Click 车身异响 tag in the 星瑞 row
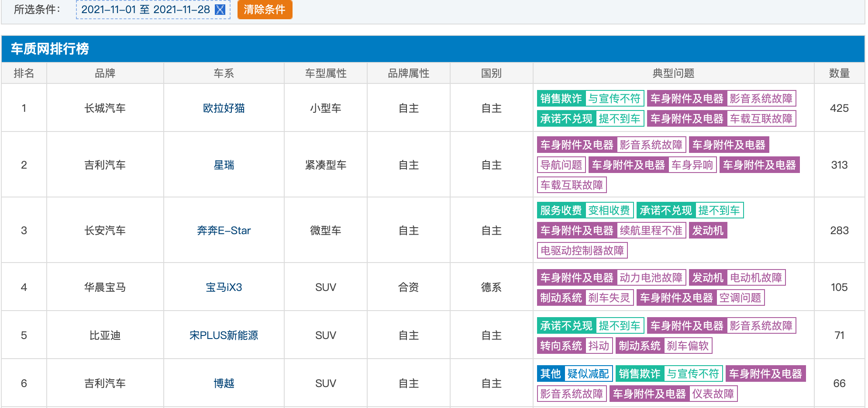This screenshot has height=408, width=868. [692, 165]
